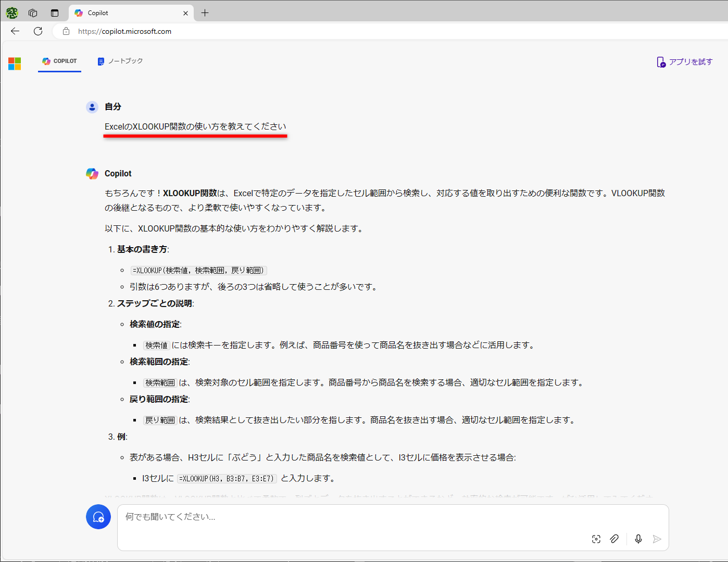Click the split window icon in the title bar

(x=54, y=12)
